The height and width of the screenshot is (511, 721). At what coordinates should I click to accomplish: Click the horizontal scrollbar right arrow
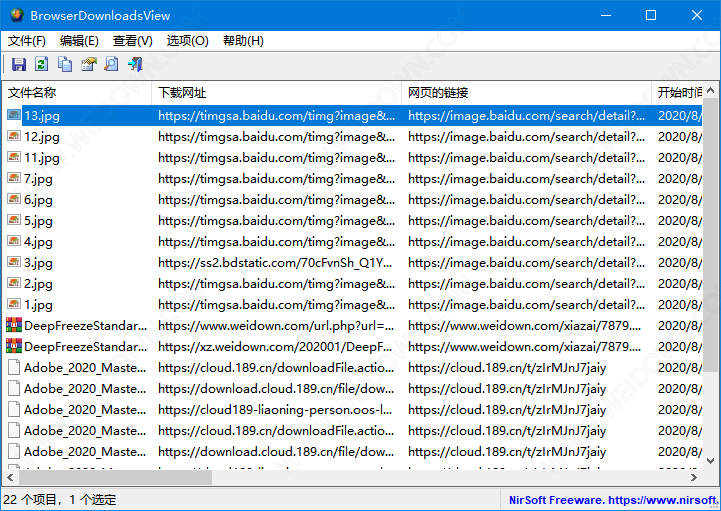tap(694, 478)
